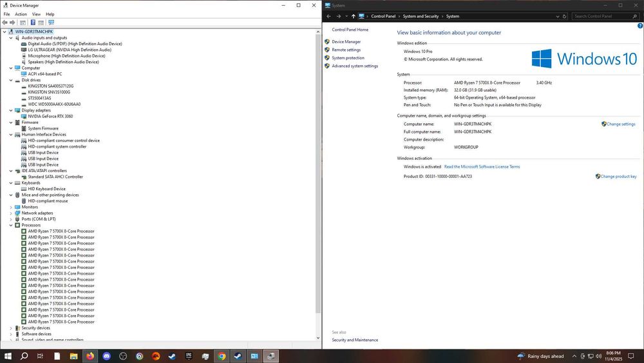Select KINGSTON SNV3S1000G disk drive
The width and height of the screenshot is (644, 363).
[x=49, y=92]
